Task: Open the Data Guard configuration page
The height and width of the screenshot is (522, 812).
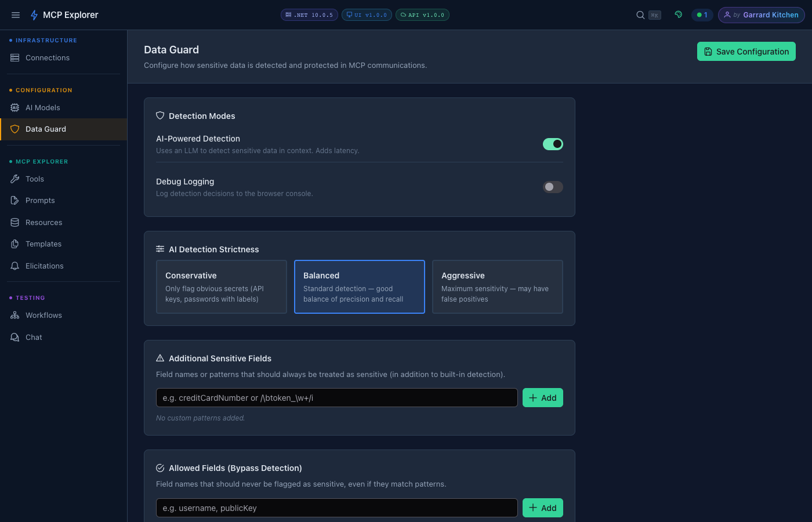Action: pyautogui.click(x=45, y=129)
